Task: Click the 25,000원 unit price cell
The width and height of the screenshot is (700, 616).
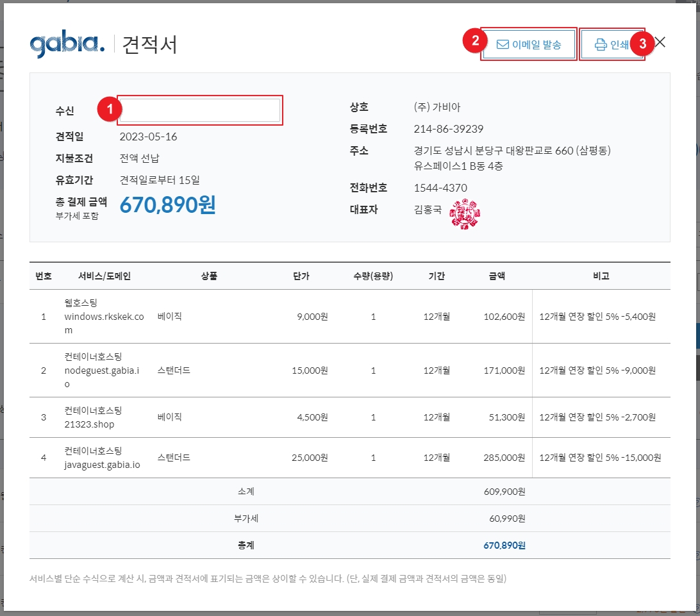Action: coord(310,458)
